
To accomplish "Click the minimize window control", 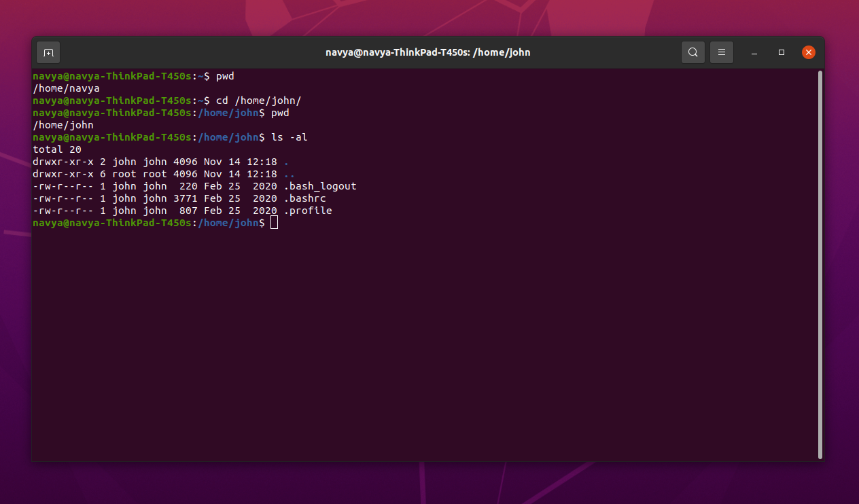I will [754, 52].
